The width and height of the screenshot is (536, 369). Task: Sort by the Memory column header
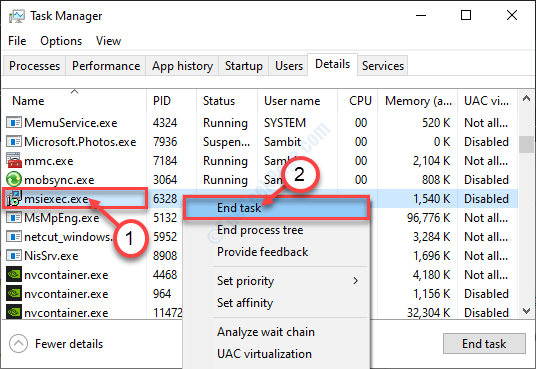click(417, 101)
